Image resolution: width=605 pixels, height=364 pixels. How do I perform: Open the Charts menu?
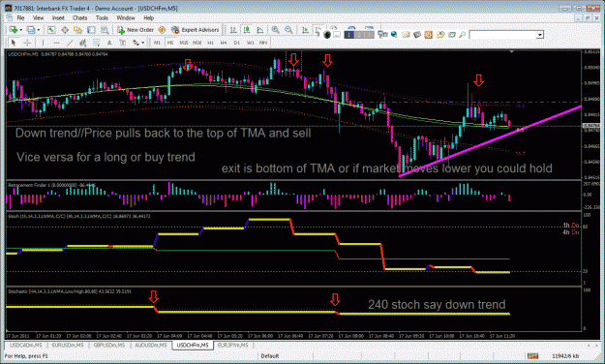[x=80, y=17]
